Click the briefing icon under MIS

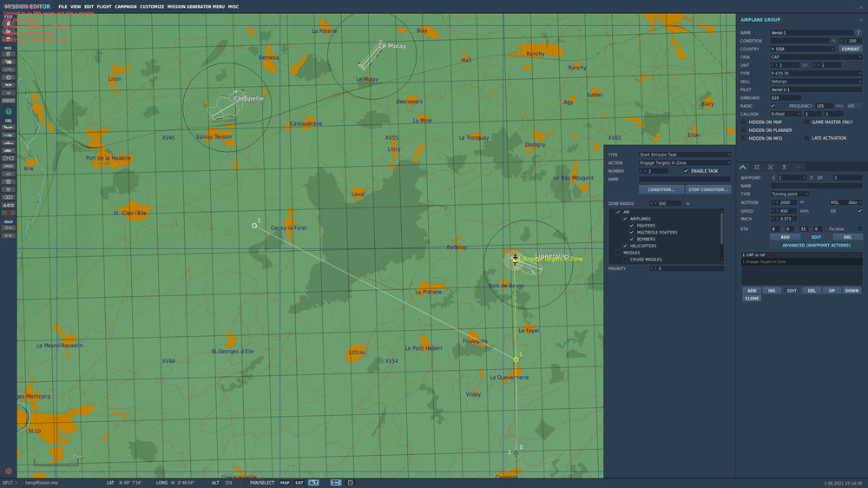(x=9, y=54)
